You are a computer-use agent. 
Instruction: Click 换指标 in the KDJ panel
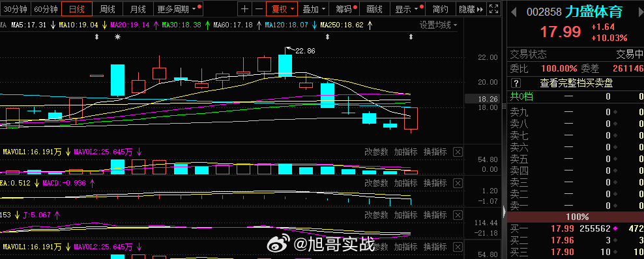pyautogui.click(x=435, y=215)
